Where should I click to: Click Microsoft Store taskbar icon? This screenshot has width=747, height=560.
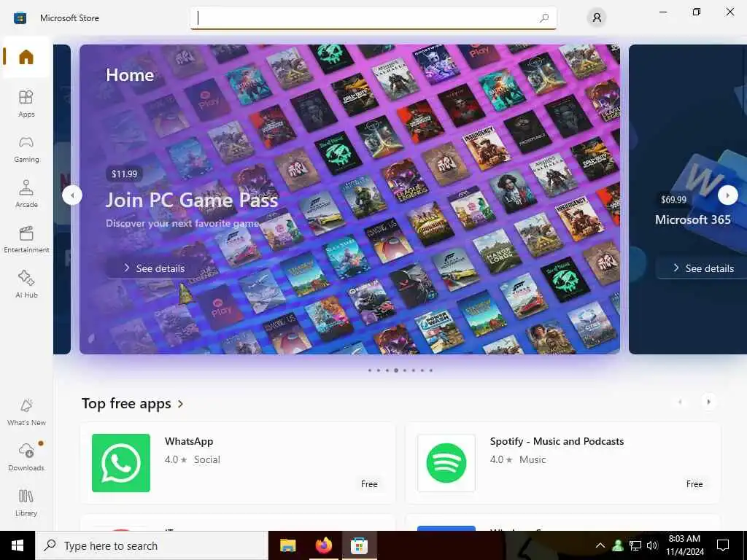point(359,545)
